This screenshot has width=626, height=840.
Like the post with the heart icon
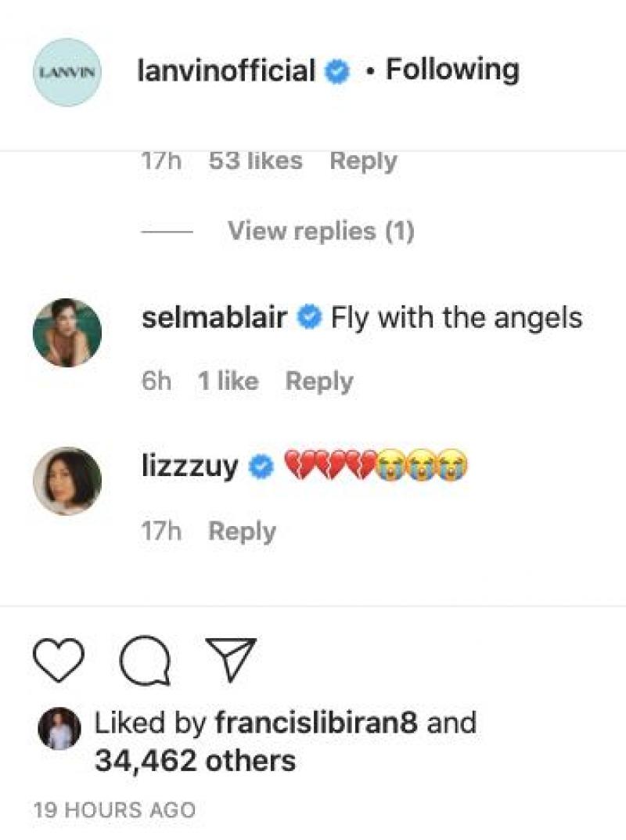click(59, 658)
